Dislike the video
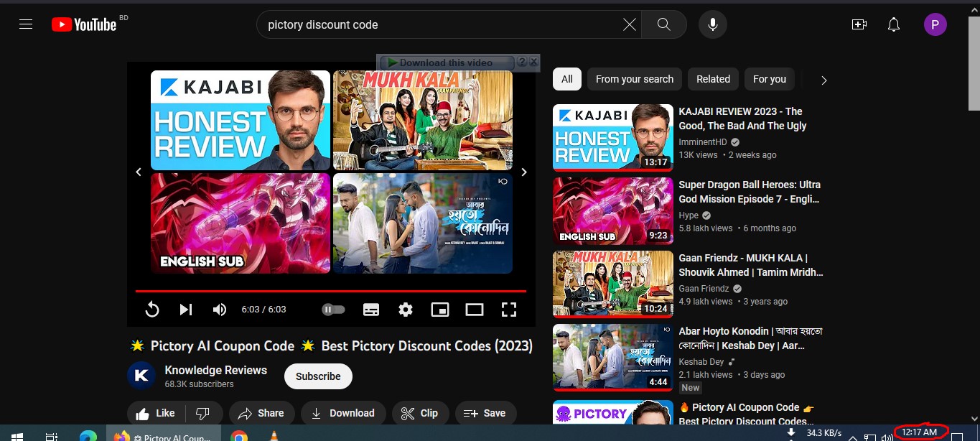Image resolution: width=980 pixels, height=441 pixels. [203, 413]
